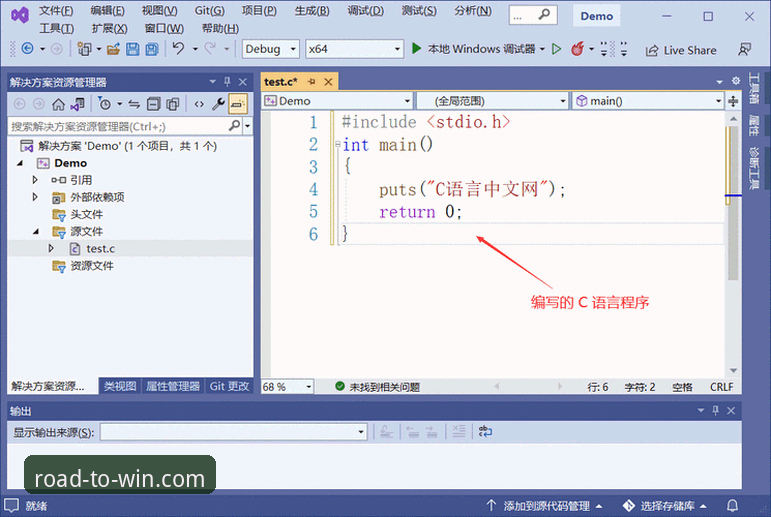
Task: Sync with active document icon
Action: (x=134, y=104)
